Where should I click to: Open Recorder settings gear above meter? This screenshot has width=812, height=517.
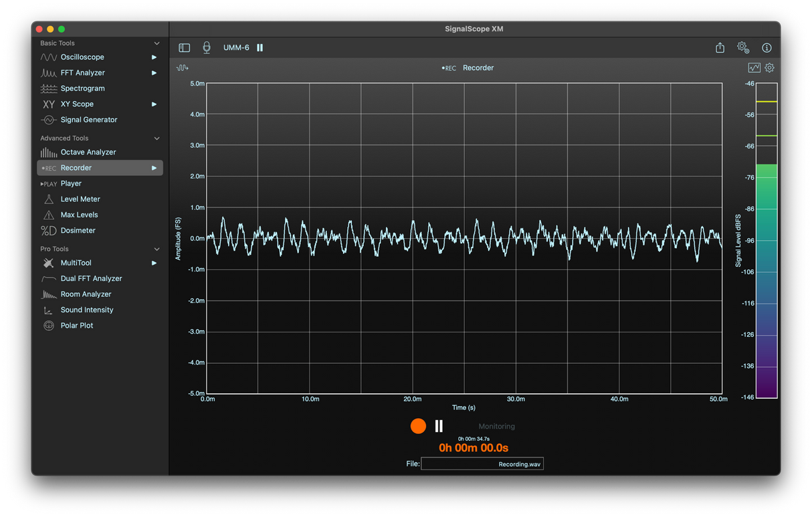click(769, 68)
